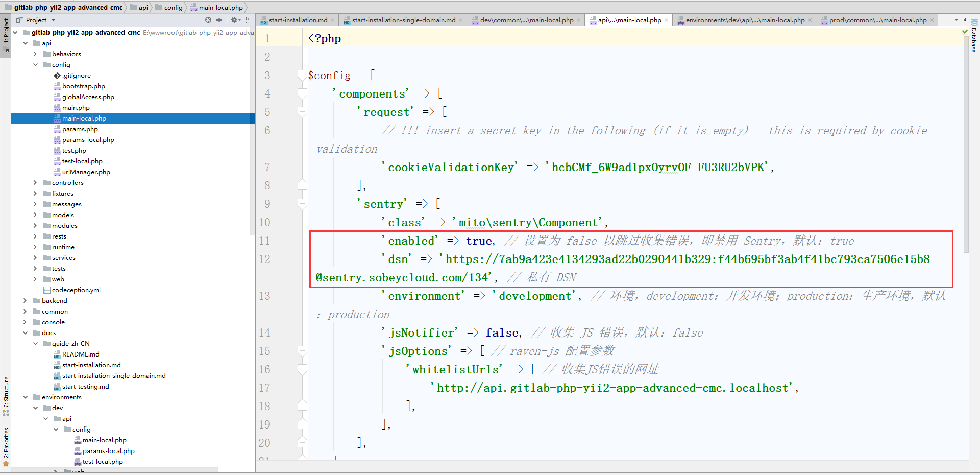Click the Collapse All icon in Project panel

point(219,20)
